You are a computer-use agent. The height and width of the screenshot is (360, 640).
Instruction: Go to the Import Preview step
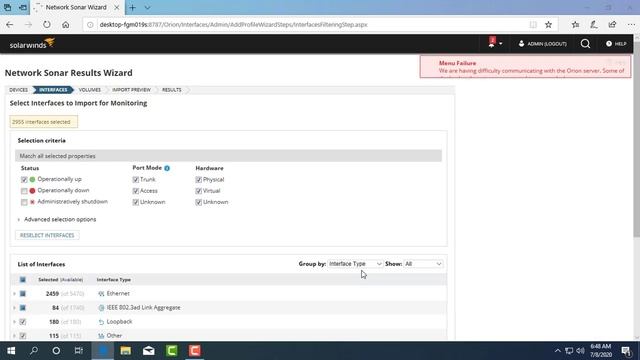tap(131, 90)
